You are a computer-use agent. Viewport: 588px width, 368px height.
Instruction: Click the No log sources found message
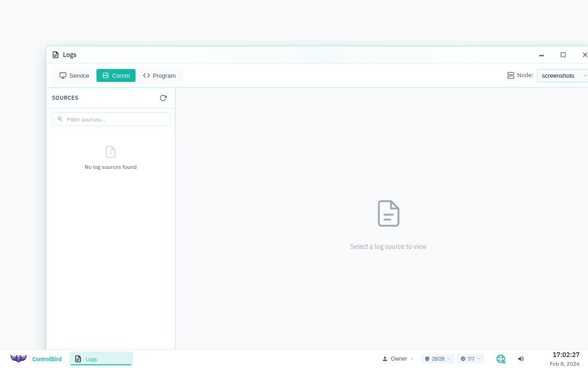pos(111,167)
